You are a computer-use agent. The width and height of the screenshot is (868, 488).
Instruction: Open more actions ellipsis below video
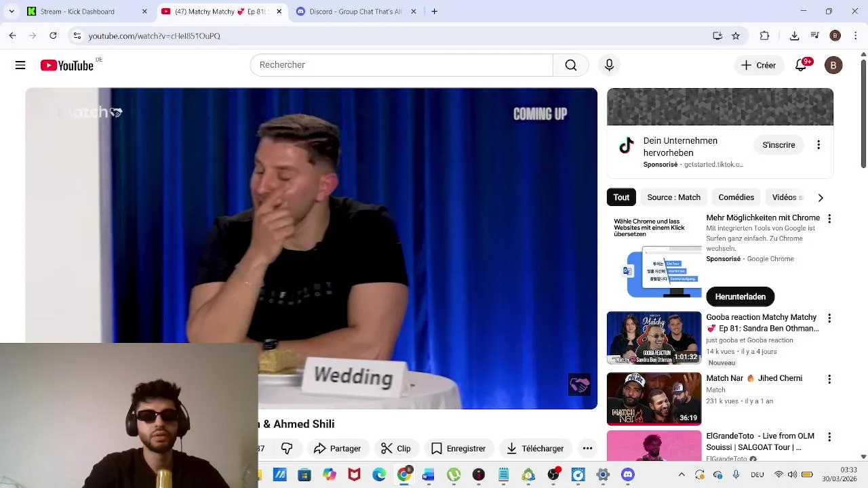[x=587, y=448]
